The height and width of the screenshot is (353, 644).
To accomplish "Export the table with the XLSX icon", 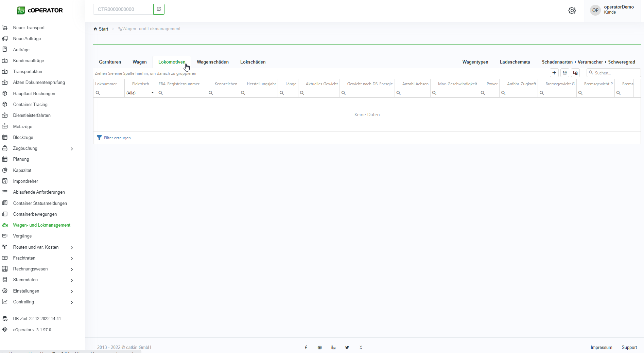I will (x=564, y=73).
